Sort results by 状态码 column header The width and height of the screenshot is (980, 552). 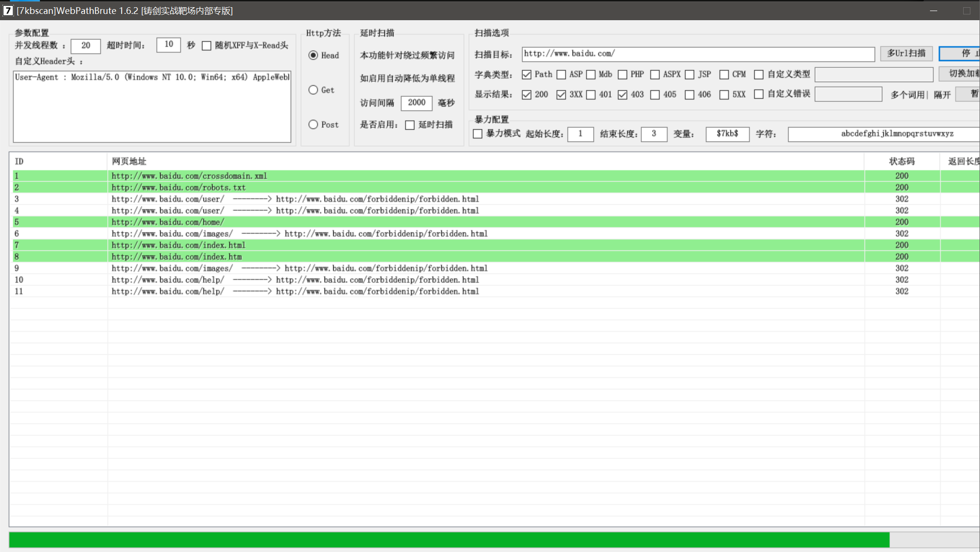tap(901, 162)
